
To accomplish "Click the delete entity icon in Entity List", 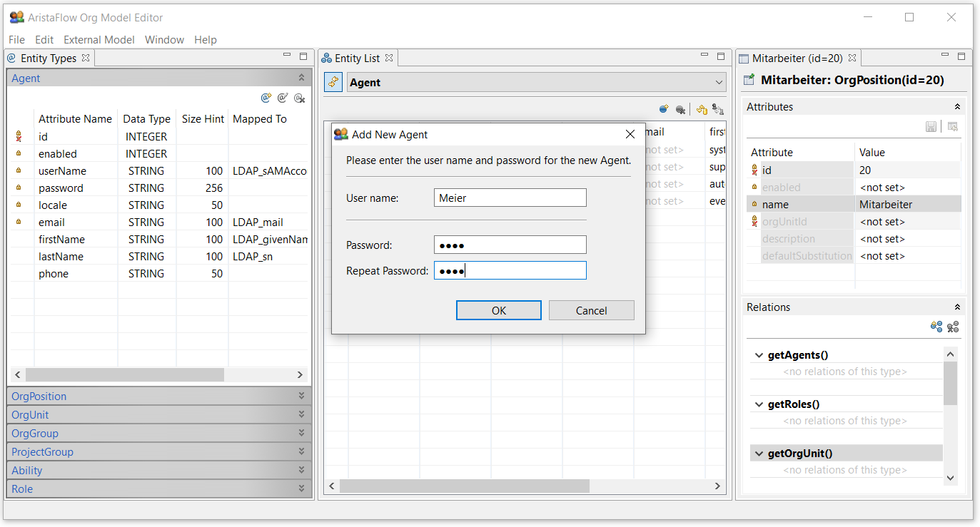I will tap(681, 109).
